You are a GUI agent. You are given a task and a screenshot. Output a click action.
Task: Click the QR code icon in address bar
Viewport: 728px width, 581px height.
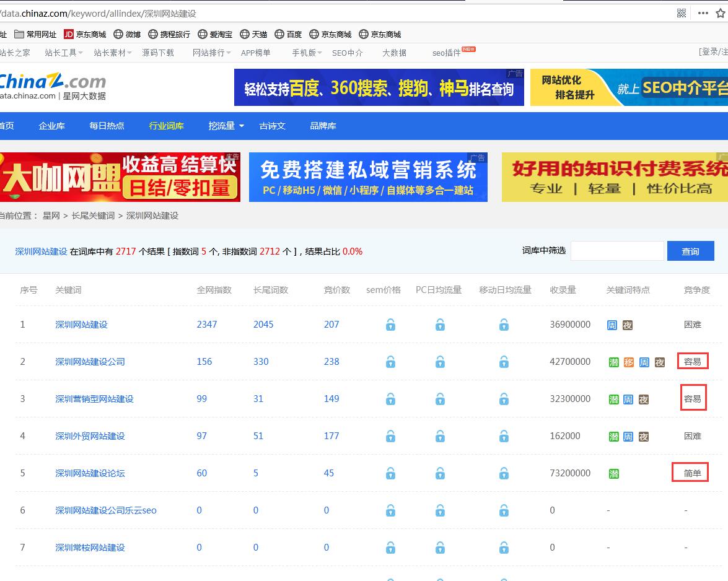(x=682, y=13)
